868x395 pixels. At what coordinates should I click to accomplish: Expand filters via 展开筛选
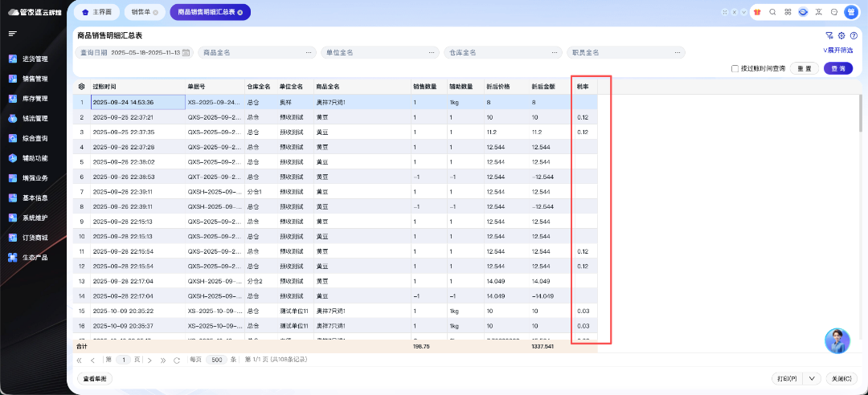836,51
